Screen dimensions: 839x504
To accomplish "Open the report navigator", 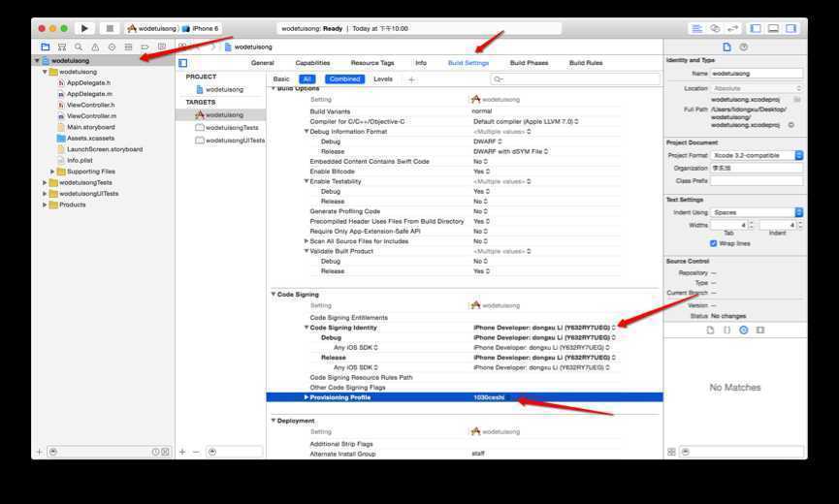I will tap(162, 47).
